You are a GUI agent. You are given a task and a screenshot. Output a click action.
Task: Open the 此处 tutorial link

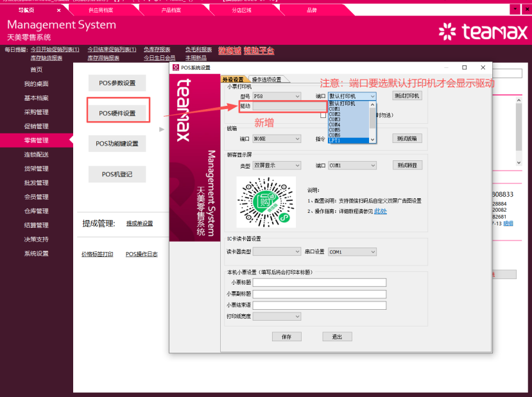coord(381,211)
